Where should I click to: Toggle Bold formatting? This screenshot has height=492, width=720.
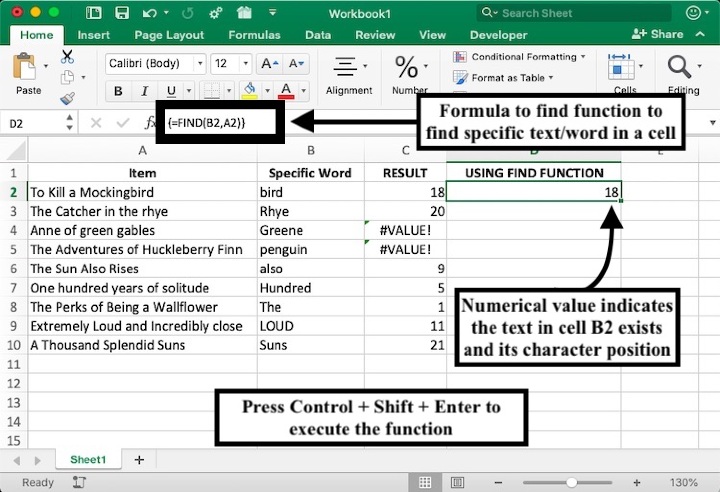(118, 91)
